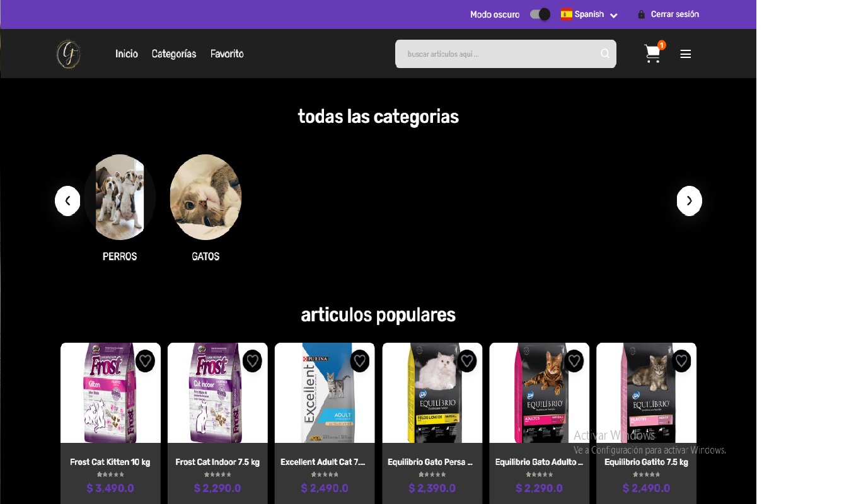Click price $ 3,490.0

110,488
